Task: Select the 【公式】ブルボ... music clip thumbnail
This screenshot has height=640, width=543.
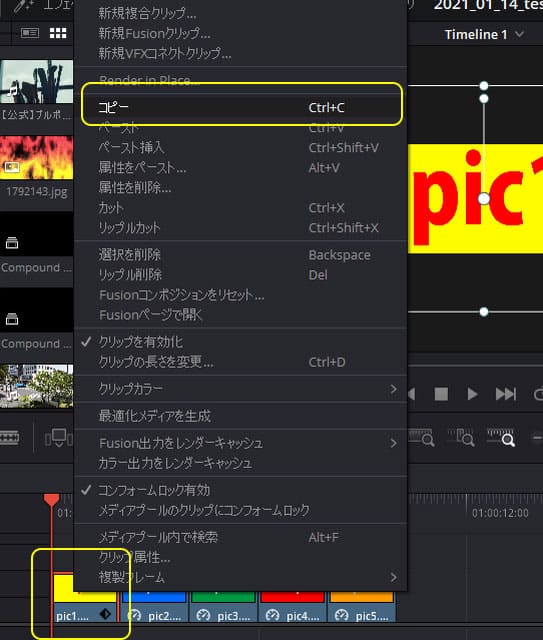Action: point(36,82)
